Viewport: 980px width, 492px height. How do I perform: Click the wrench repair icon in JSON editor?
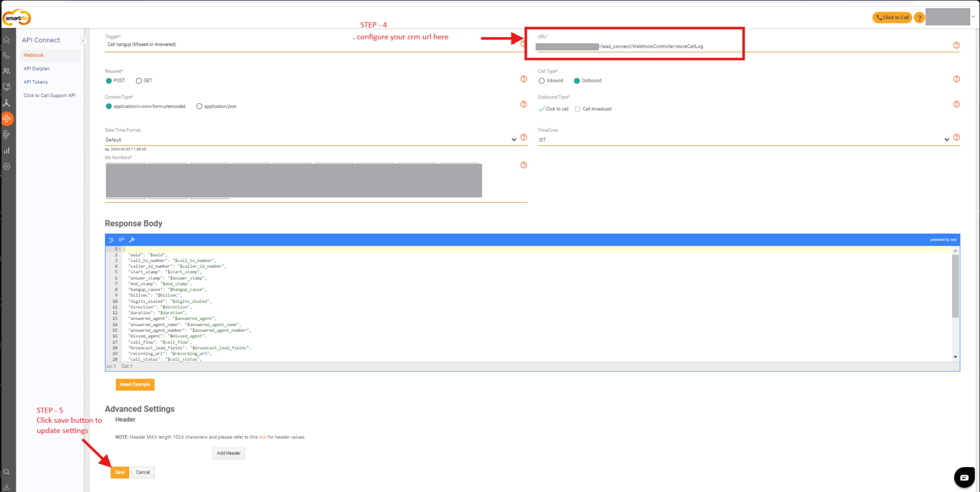(x=132, y=240)
